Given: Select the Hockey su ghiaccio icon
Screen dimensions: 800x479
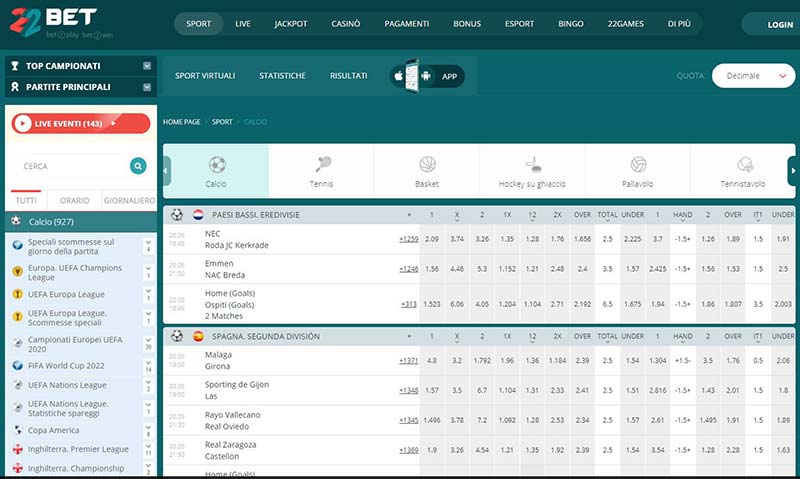Looking at the screenshot, I should 533,164.
